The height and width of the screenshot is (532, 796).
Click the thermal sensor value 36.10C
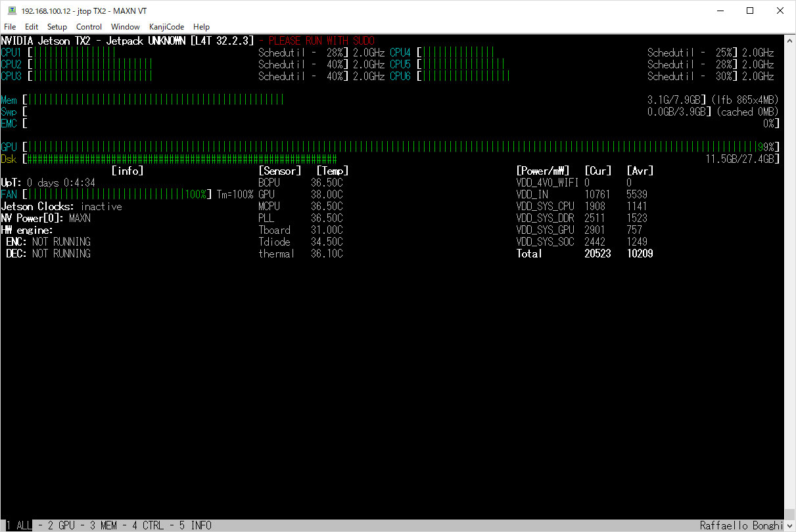327,254
